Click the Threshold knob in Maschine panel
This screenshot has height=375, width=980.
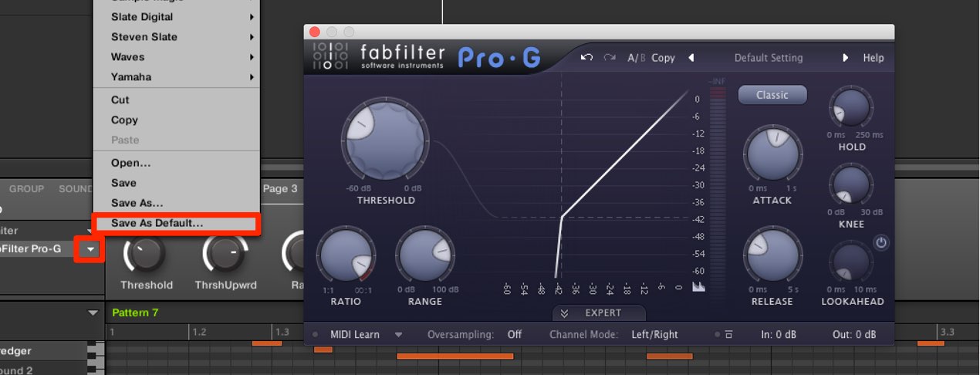coord(146,253)
